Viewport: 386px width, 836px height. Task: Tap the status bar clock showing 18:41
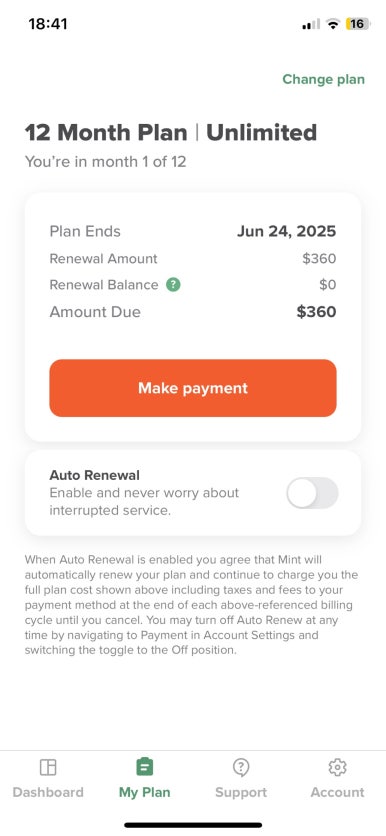click(48, 24)
